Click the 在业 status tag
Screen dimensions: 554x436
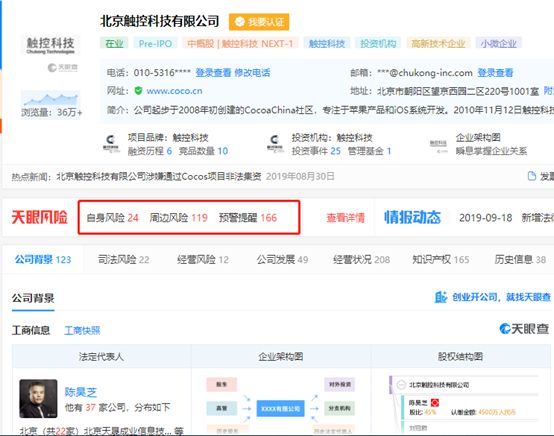[114, 43]
